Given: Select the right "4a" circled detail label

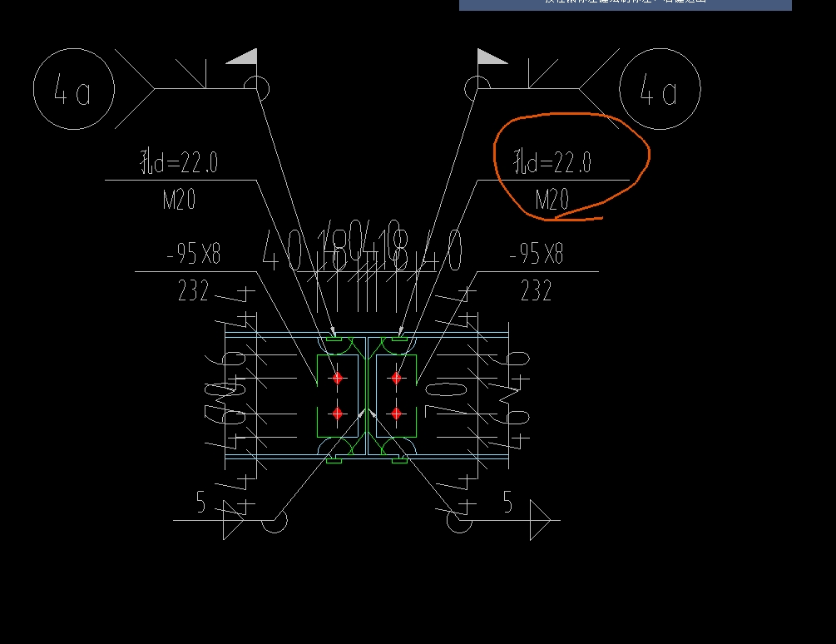Looking at the screenshot, I should [660, 89].
